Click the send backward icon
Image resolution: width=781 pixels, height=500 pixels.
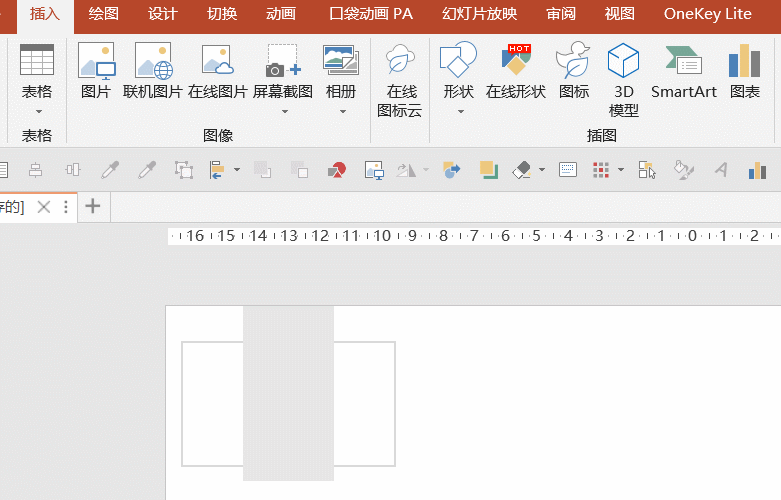point(299,170)
